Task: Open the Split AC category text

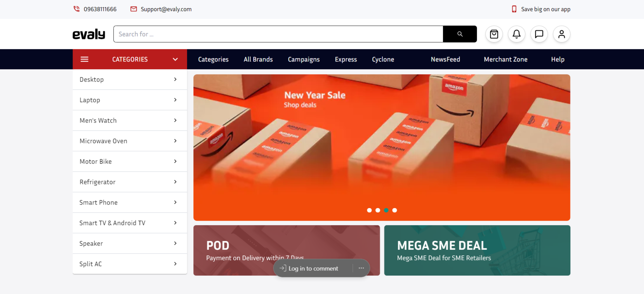Action: (x=90, y=264)
